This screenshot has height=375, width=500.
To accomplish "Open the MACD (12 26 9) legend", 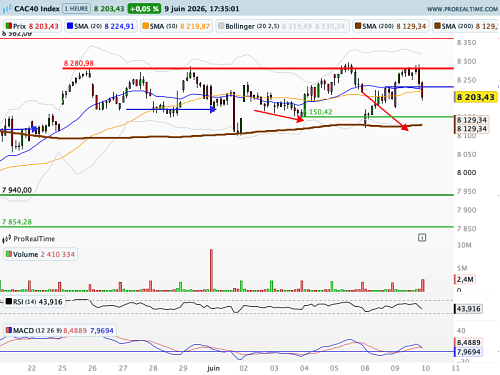I will (x=60, y=330).
